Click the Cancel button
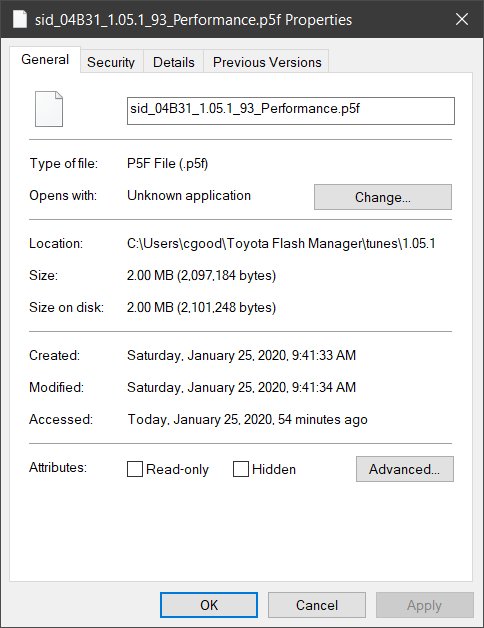Viewport: 484px width, 628px height. [317, 605]
